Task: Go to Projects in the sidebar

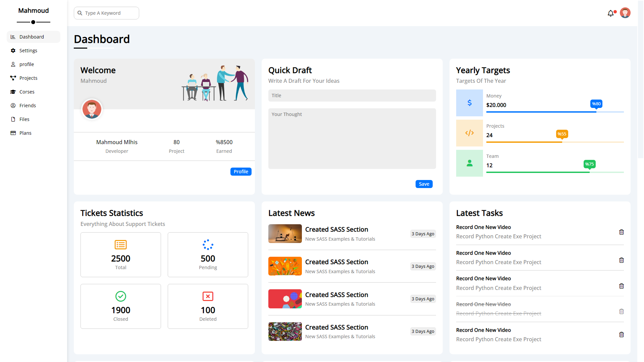Action: [x=28, y=78]
